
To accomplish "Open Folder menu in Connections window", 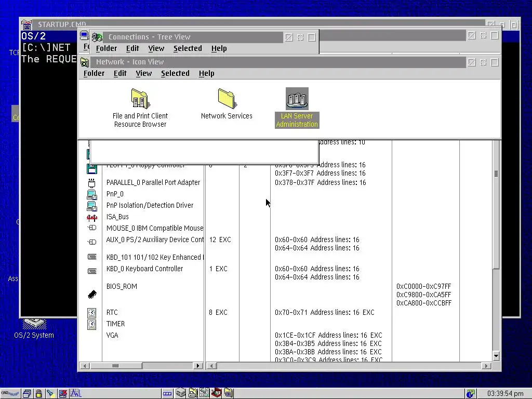I will (x=107, y=48).
